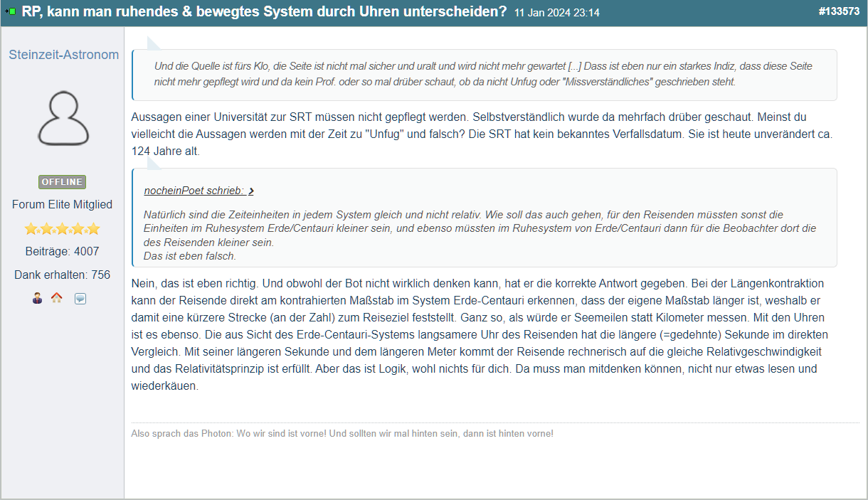Click the timestamp '11 Jan 2024 23:14'

pos(556,12)
